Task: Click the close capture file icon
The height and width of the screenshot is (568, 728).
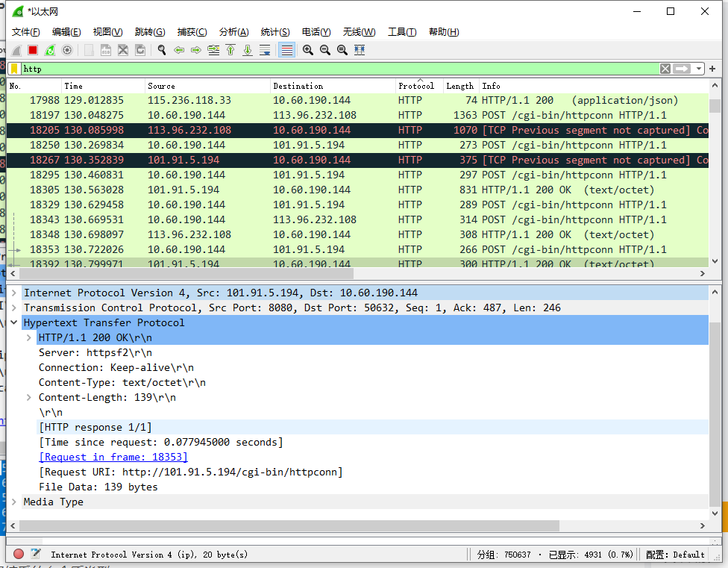Action: pos(123,50)
